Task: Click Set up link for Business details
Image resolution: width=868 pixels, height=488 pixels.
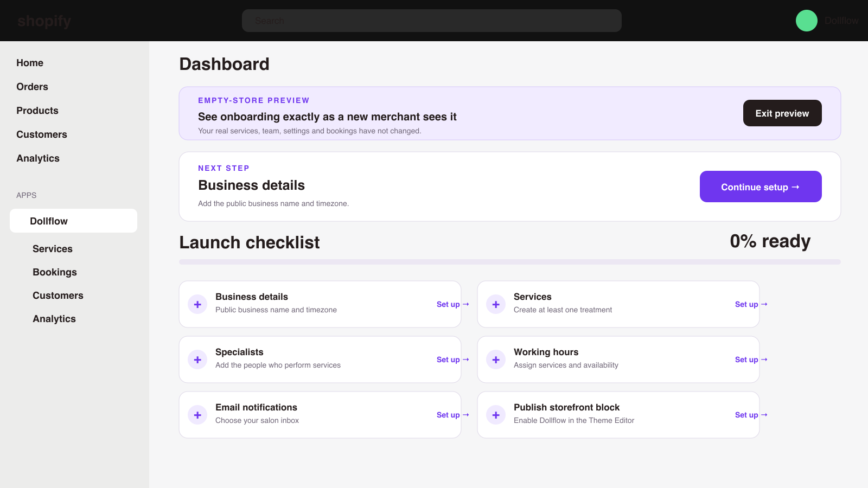Action: [x=452, y=304]
